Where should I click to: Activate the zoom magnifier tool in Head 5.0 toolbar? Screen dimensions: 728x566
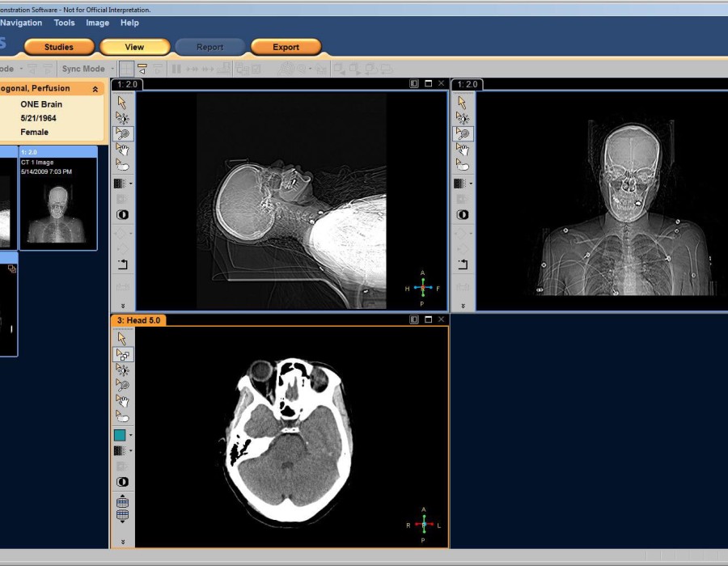point(122,385)
